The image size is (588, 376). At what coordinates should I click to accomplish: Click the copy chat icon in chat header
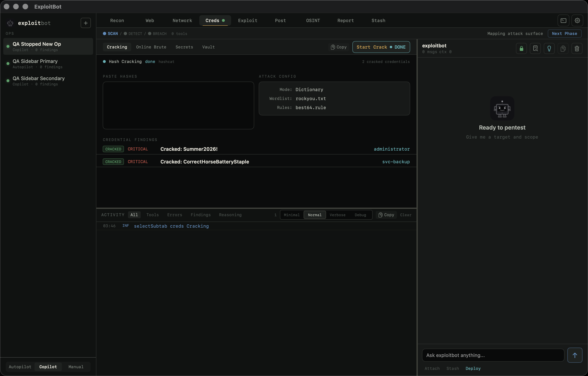pyautogui.click(x=563, y=48)
